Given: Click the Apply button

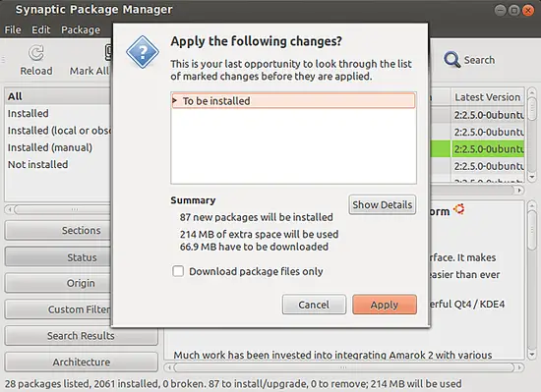Looking at the screenshot, I should [385, 305].
